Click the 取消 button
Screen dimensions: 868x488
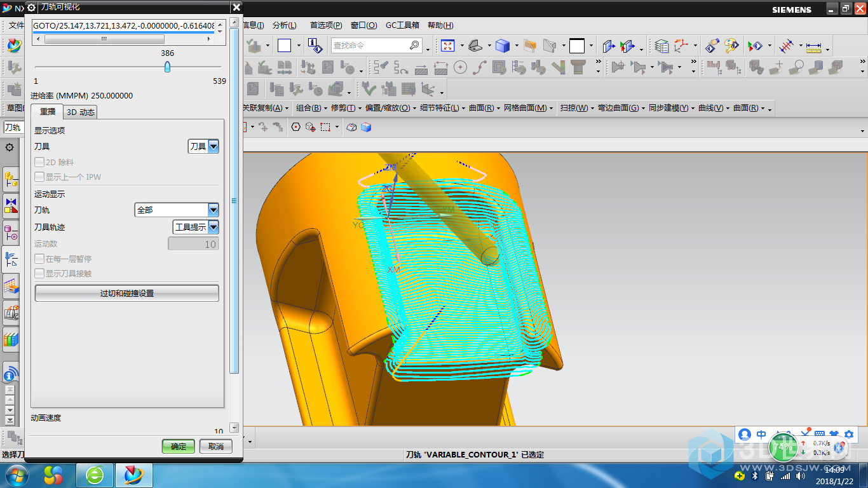click(216, 446)
